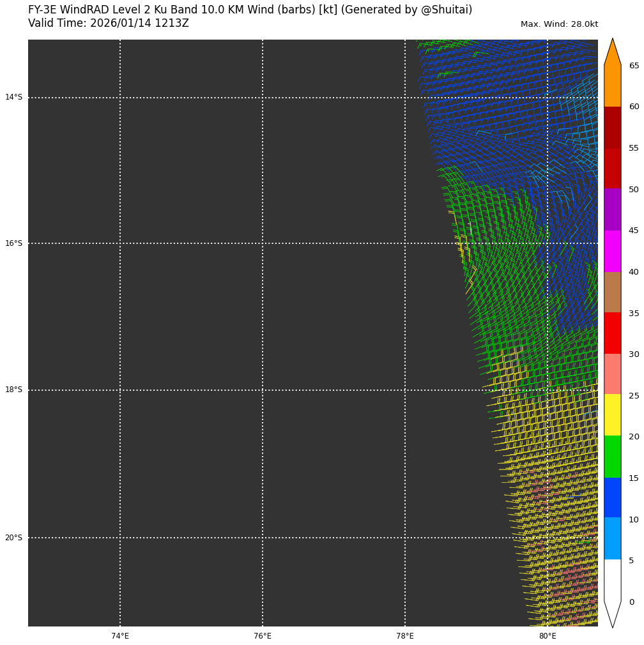Click the 14°S latitude axis label
The image size is (644, 645).
[13, 98]
